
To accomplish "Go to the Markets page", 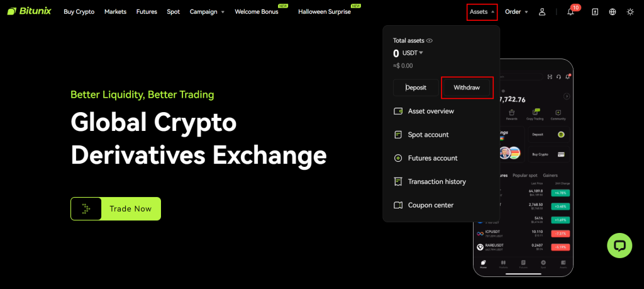I will click(116, 12).
